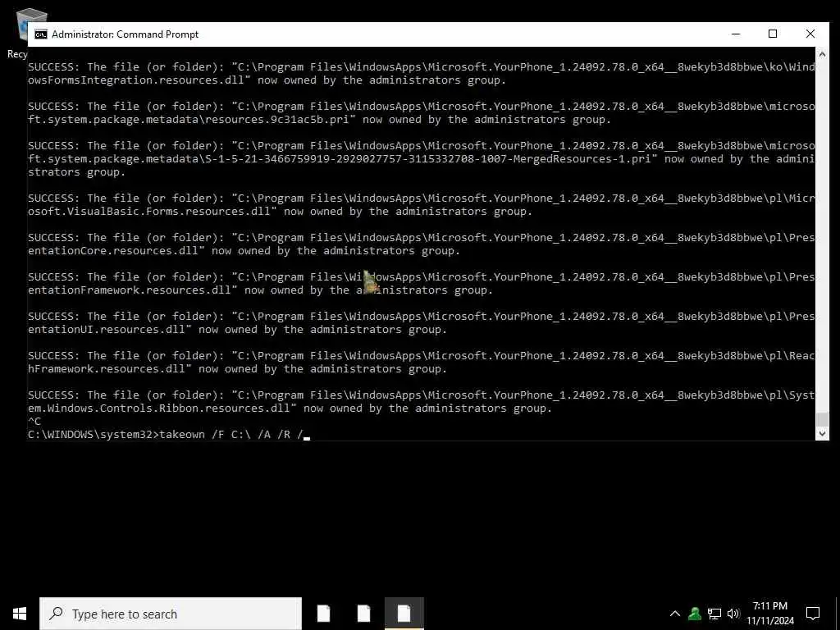This screenshot has width=840, height=630.
Task: Open the first blank taskbar app icon
Action: pyautogui.click(x=323, y=614)
